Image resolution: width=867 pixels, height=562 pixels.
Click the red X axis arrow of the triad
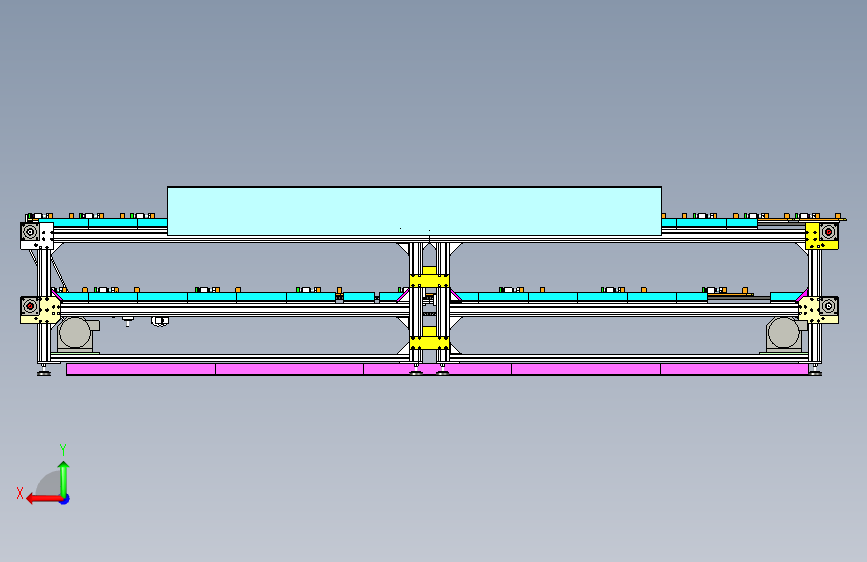click(x=44, y=499)
